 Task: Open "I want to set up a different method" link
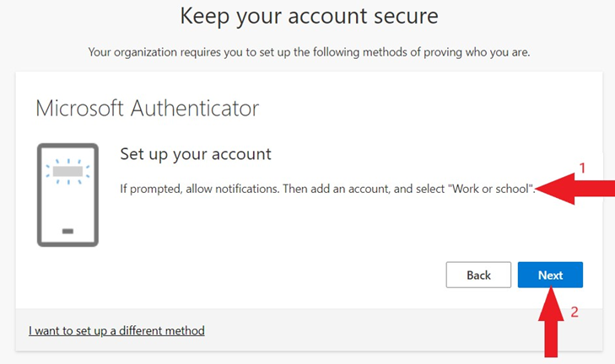116,330
